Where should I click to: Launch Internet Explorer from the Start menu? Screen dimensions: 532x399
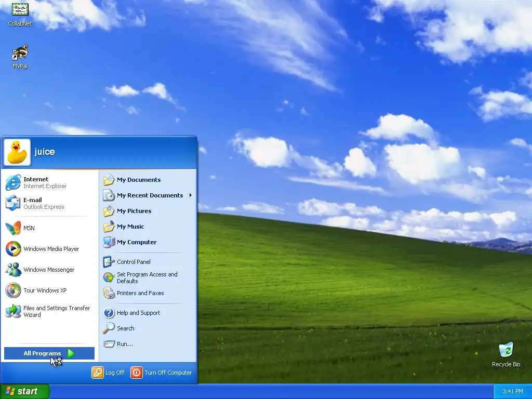point(13,182)
